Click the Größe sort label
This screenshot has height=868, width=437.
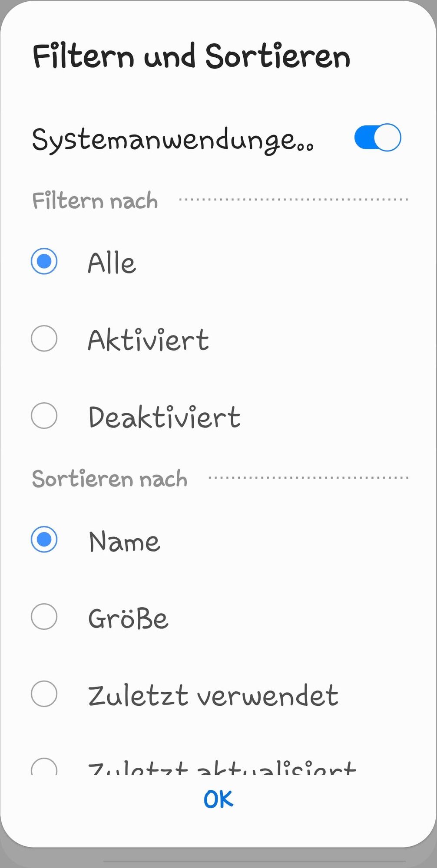128,618
